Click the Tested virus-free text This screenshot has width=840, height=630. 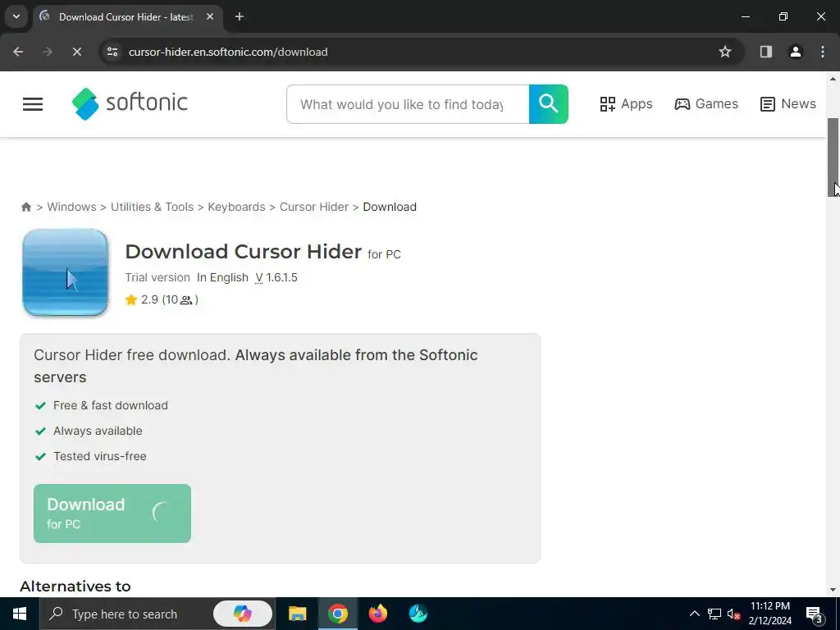(x=99, y=456)
